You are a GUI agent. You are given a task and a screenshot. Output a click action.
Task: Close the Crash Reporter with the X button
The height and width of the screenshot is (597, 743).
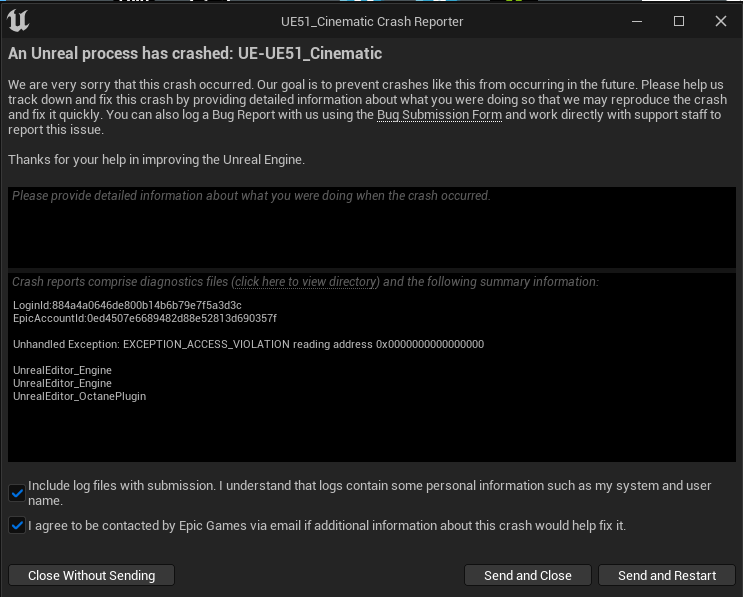pyautogui.click(x=720, y=21)
